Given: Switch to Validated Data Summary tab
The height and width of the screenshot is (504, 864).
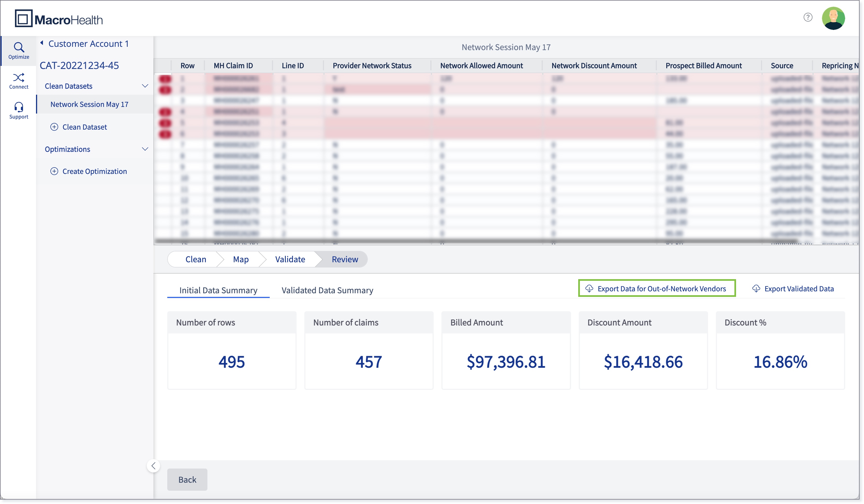Looking at the screenshot, I should 327,290.
